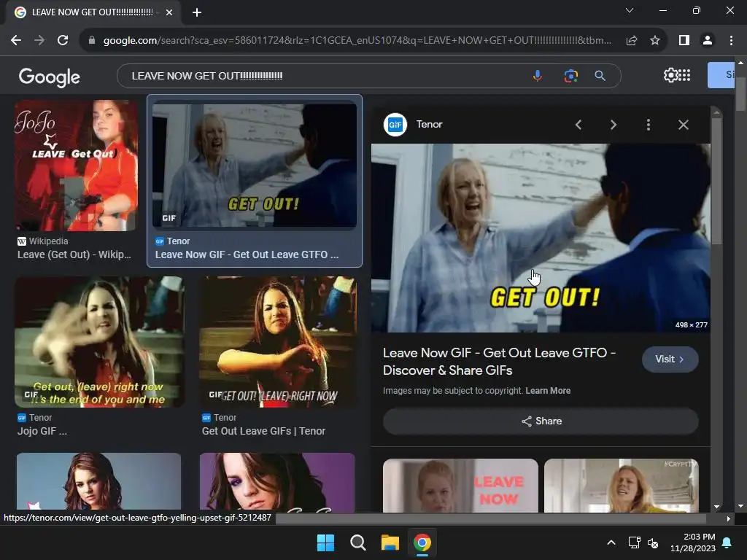Click the blue Sign in button
The image size is (747, 560).
click(x=721, y=75)
